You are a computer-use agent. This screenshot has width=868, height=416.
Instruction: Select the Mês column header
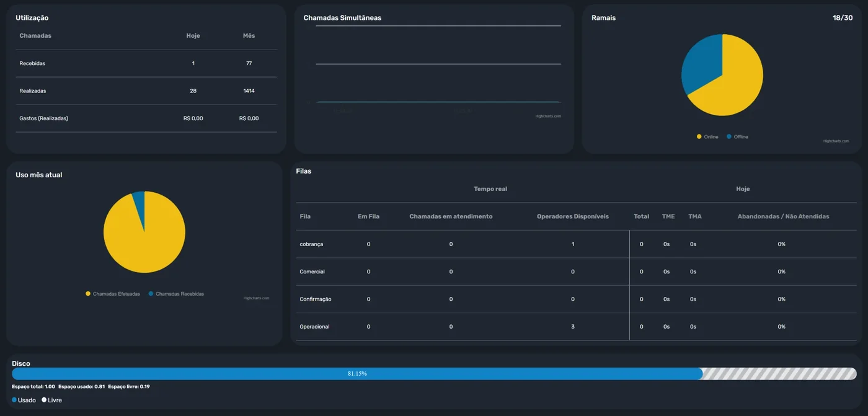[249, 35]
